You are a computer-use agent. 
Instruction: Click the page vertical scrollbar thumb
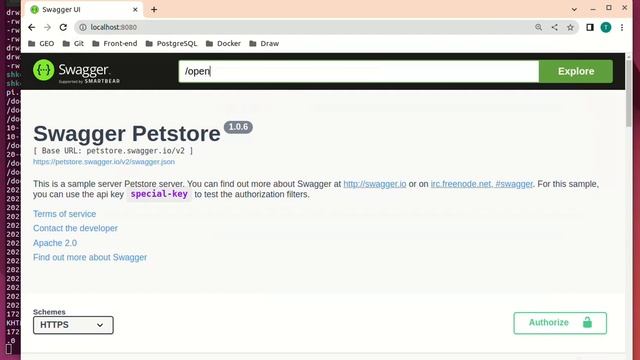(629, 93)
